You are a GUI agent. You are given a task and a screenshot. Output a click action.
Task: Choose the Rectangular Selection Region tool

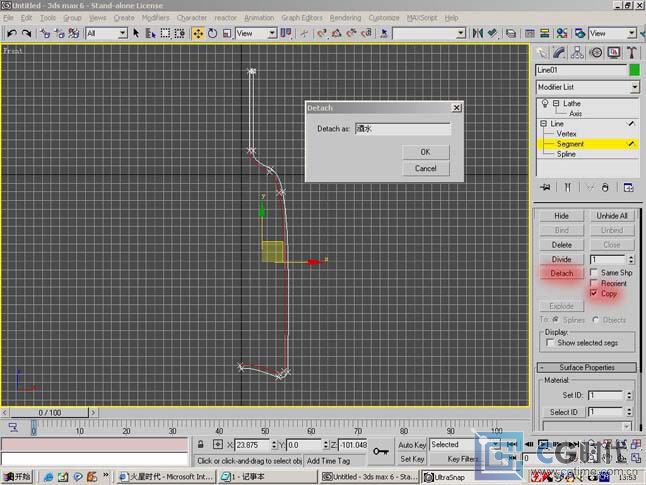(x=165, y=33)
